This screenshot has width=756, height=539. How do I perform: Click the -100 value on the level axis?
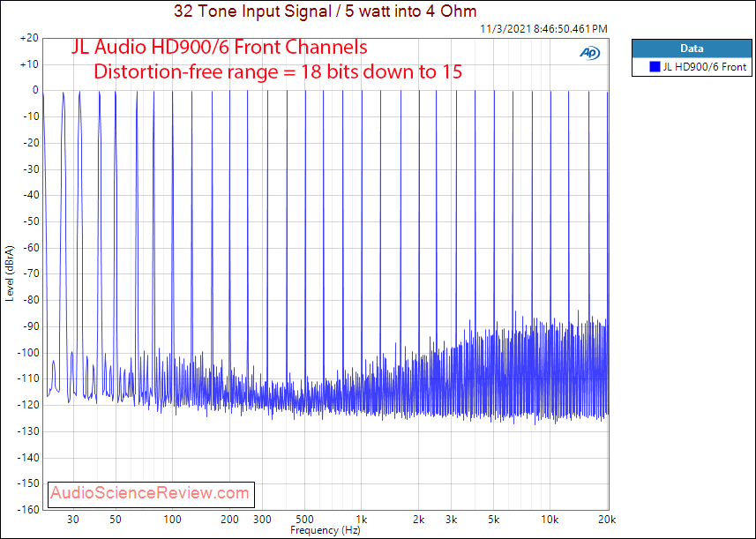click(x=28, y=353)
